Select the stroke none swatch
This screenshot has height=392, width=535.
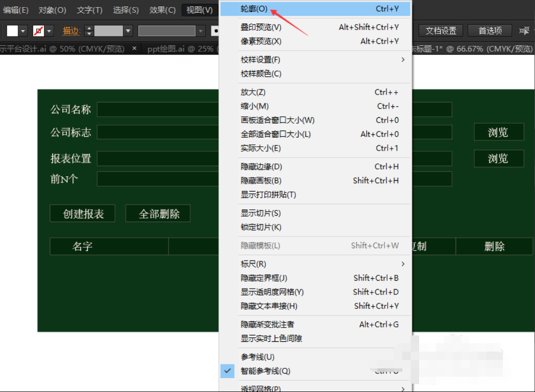38,31
